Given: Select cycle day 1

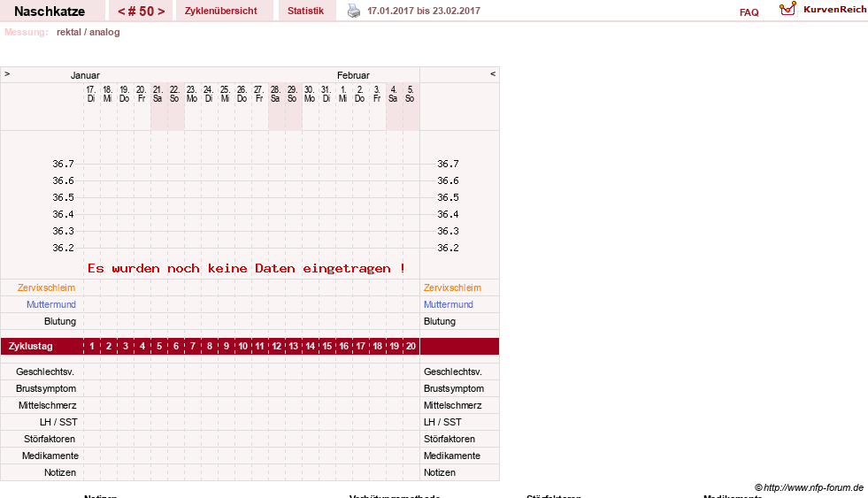Looking at the screenshot, I should pos(92,347).
